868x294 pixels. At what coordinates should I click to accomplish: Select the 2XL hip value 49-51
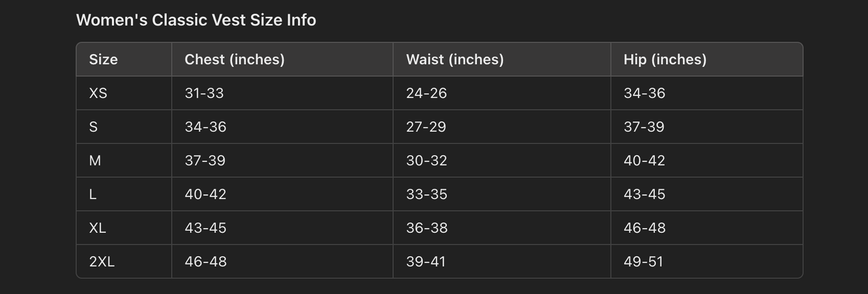point(643,261)
